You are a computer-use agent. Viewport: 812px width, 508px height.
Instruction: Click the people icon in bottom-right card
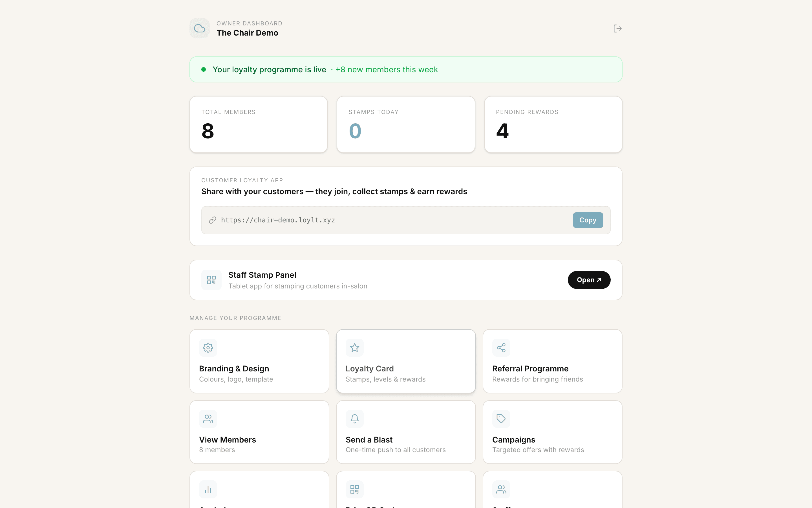click(501, 489)
